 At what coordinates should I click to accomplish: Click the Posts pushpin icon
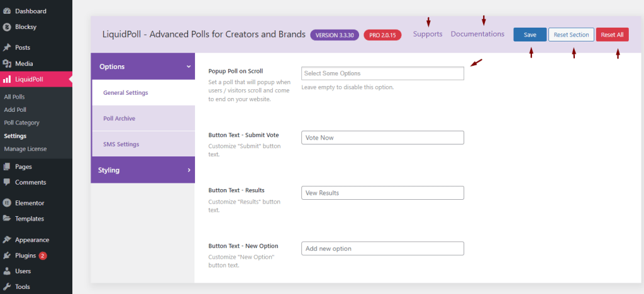pos(6,48)
